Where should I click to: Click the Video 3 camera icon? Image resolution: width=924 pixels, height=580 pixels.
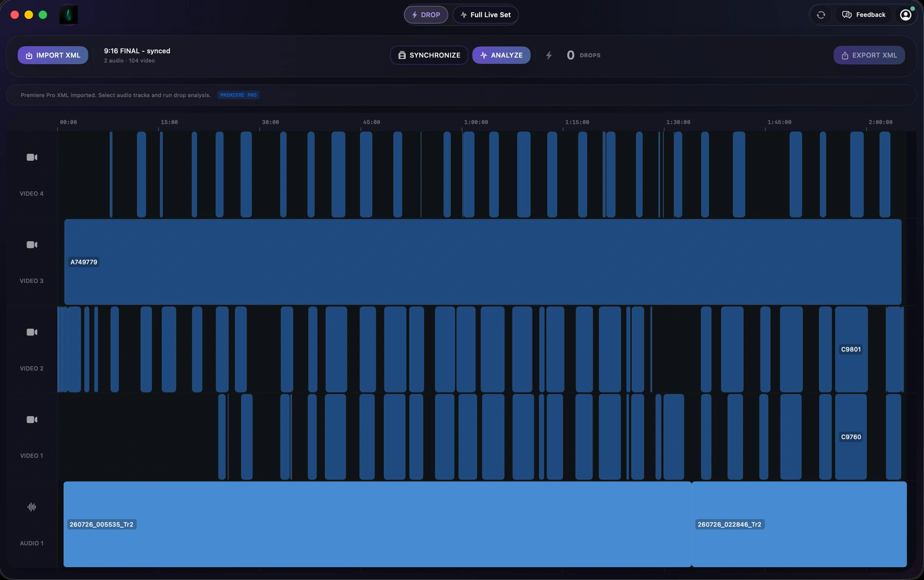tap(32, 245)
